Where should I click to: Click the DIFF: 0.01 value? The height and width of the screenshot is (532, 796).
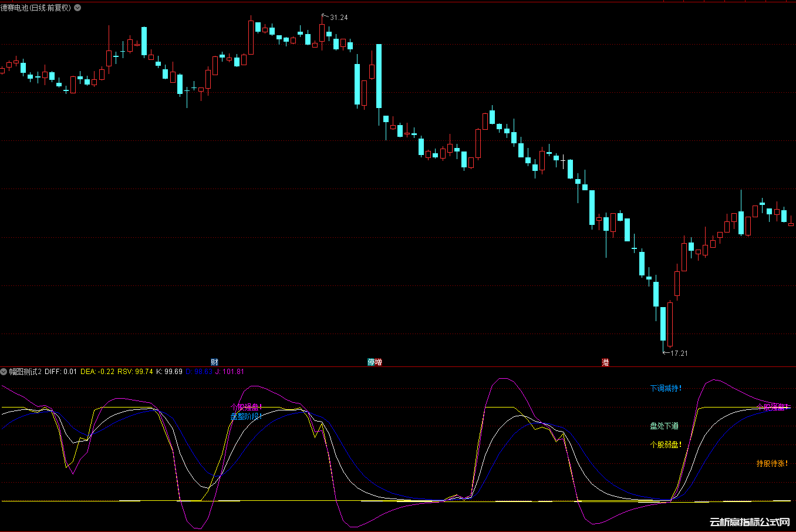pos(61,372)
